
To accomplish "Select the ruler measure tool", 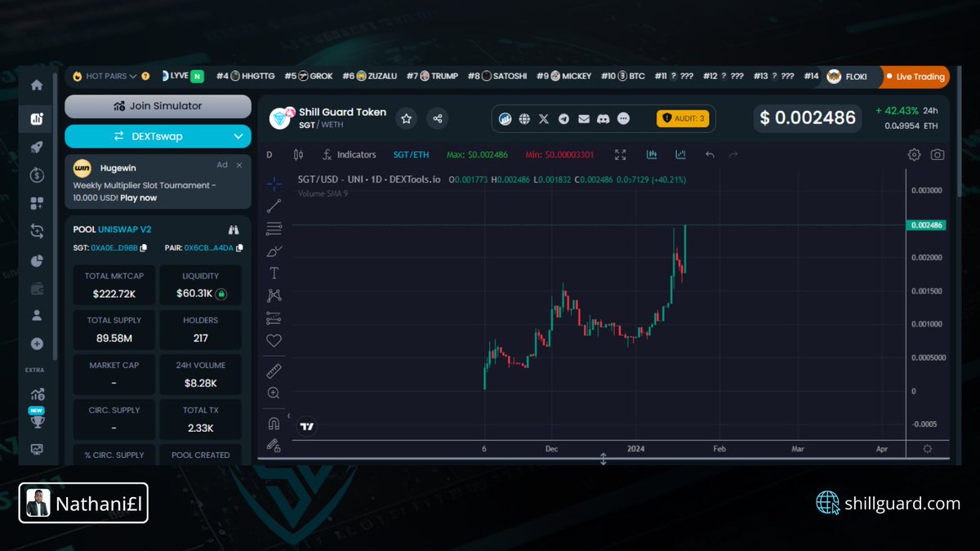I will coord(274,371).
